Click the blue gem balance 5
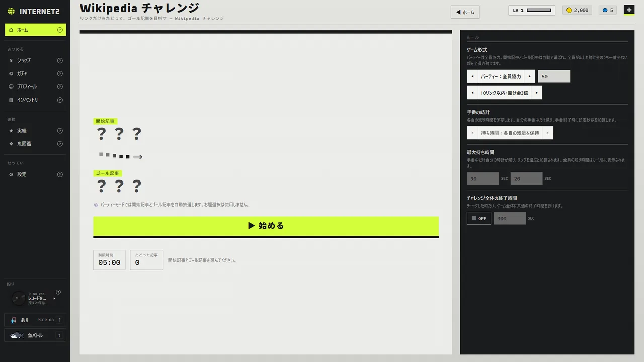The height and width of the screenshot is (362, 644). pyautogui.click(x=608, y=10)
